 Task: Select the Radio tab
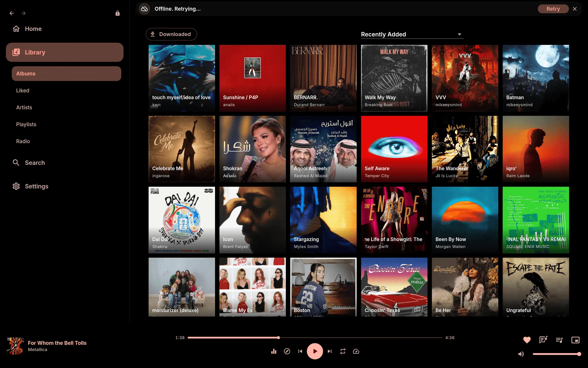[x=66, y=141]
